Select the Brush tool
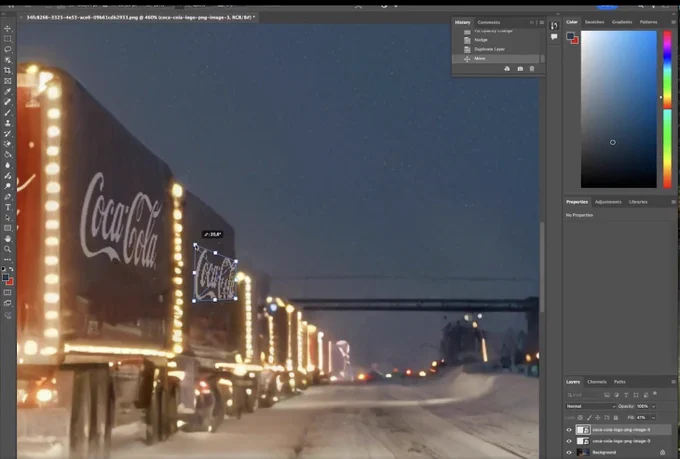This screenshot has width=680, height=459. [8, 112]
